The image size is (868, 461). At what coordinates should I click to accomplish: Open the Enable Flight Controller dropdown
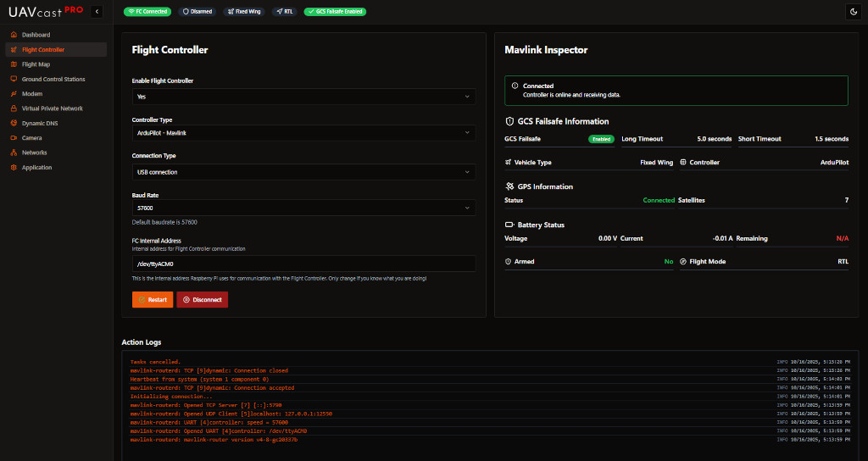pos(303,97)
